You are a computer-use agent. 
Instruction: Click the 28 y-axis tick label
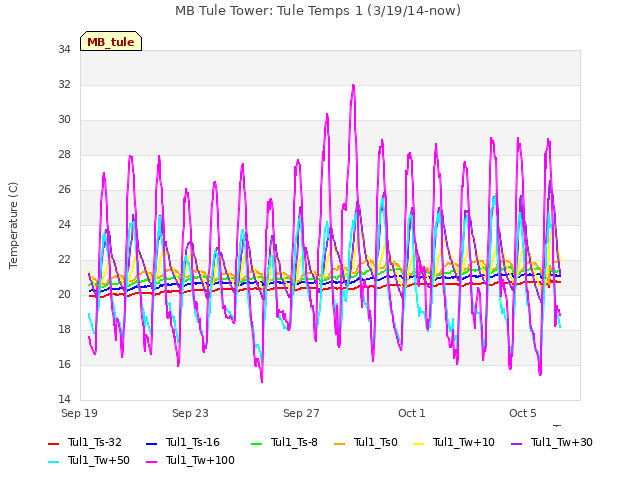coord(64,154)
